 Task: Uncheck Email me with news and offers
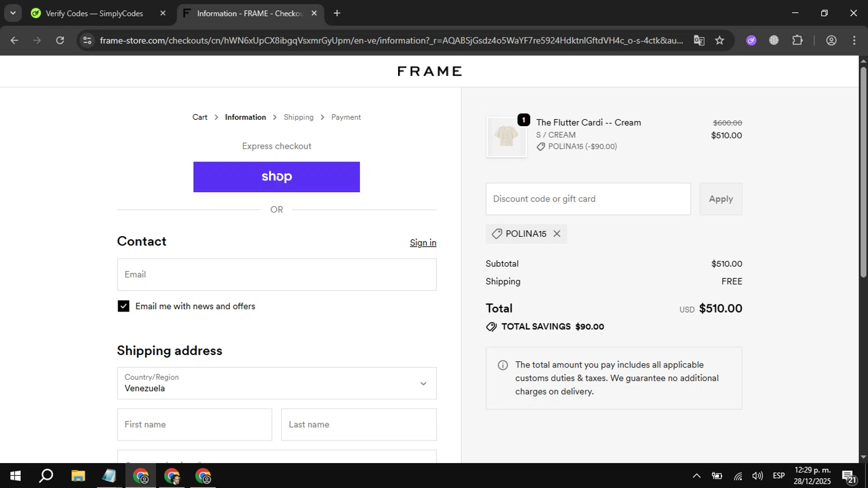[x=123, y=306]
